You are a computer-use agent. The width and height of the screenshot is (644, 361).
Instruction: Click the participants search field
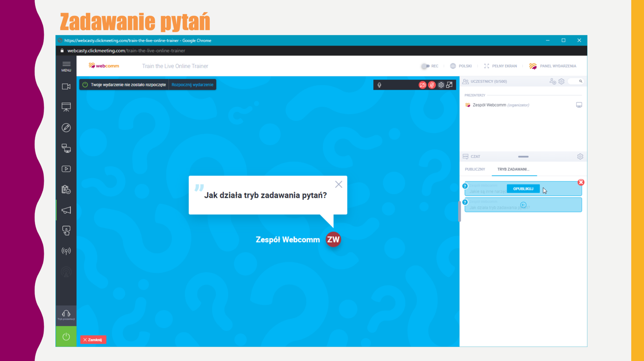click(x=576, y=81)
